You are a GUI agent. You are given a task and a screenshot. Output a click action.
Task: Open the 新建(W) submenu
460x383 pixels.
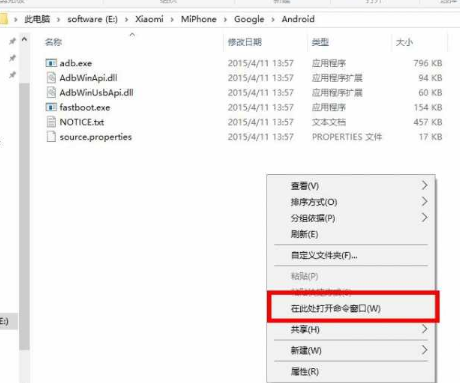[351, 350]
